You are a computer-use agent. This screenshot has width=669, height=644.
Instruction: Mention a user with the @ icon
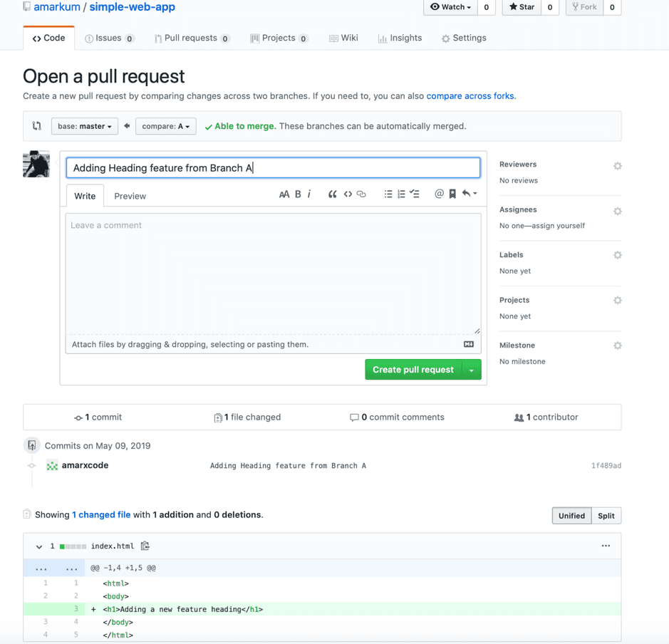(x=440, y=194)
